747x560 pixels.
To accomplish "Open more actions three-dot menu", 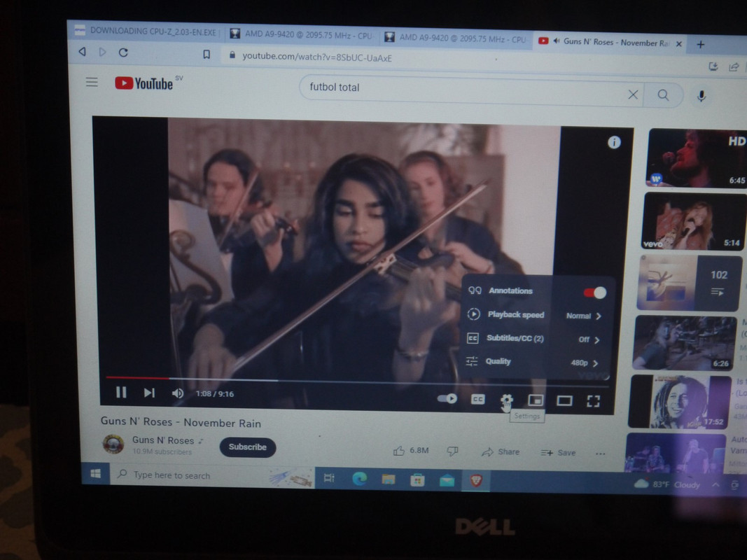I will 600,454.
